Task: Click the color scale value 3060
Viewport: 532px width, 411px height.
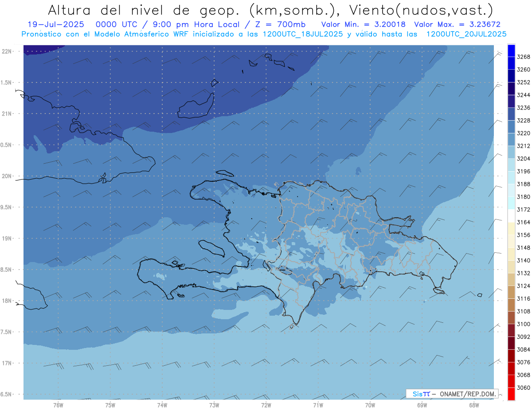Action: tap(524, 388)
